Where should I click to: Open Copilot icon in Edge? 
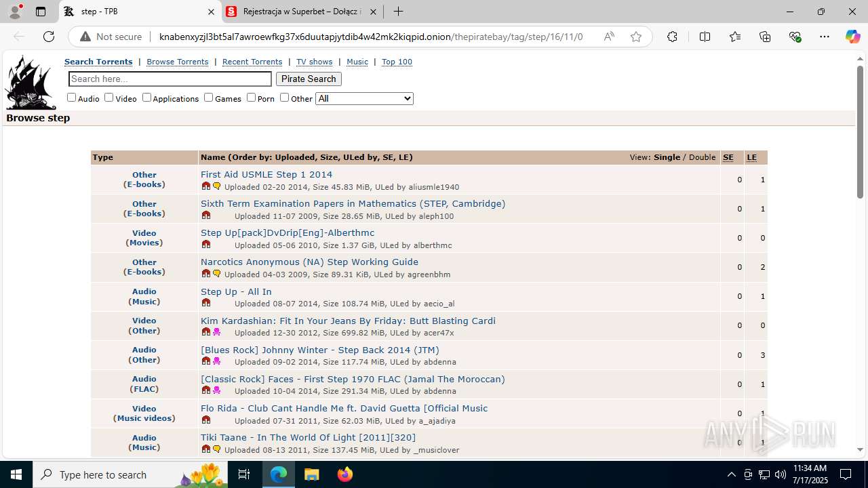[852, 37]
